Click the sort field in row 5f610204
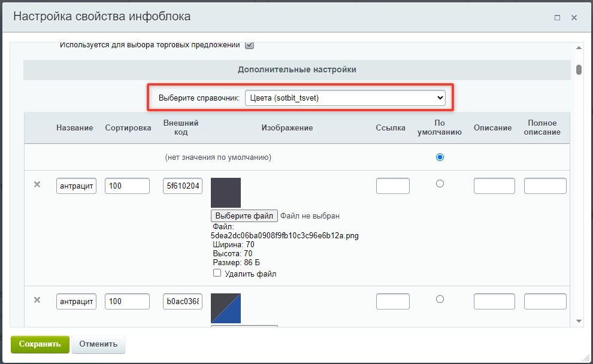The width and height of the screenshot is (593, 364). [127, 186]
